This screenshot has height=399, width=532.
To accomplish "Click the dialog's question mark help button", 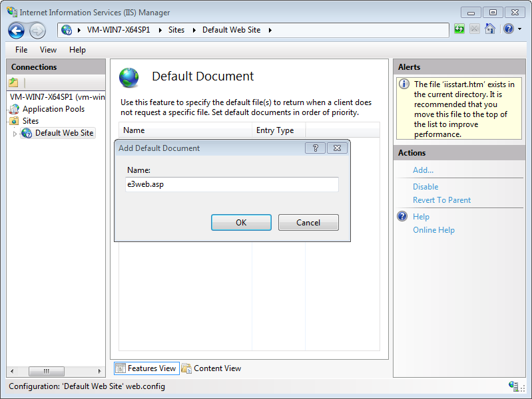I will click(x=315, y=148).
